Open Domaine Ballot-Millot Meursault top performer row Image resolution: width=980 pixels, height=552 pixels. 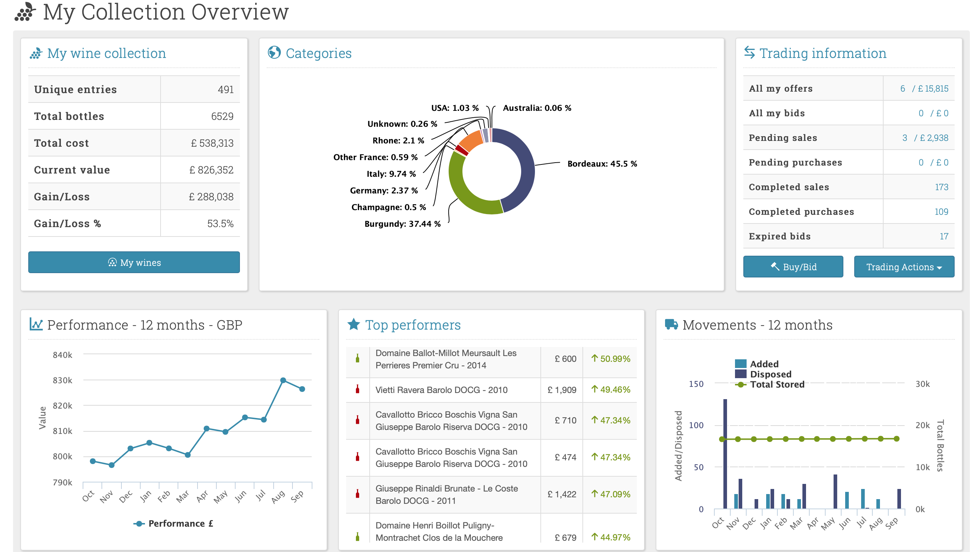click(x=445, y=359)
